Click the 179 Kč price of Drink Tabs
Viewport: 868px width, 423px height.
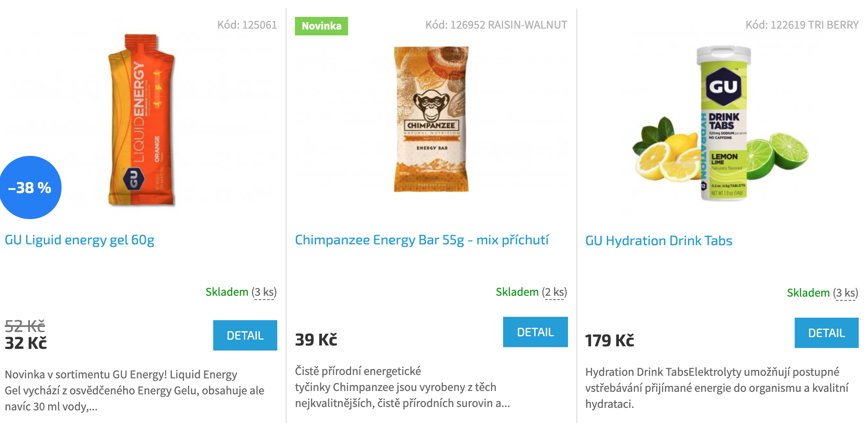pos(610,340)
